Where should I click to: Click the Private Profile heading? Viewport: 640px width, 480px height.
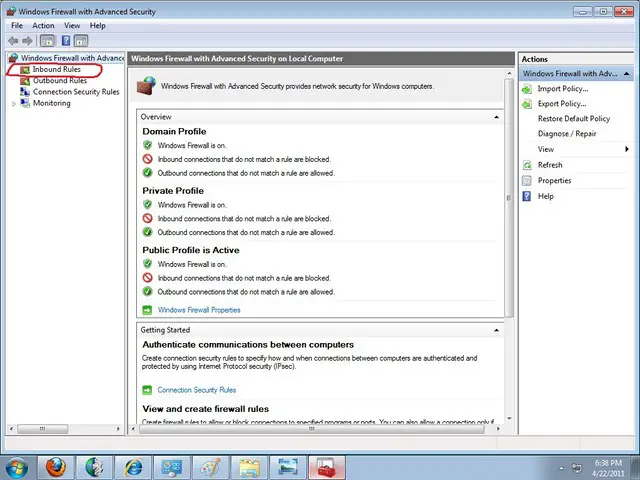click(x=173, y=191)
